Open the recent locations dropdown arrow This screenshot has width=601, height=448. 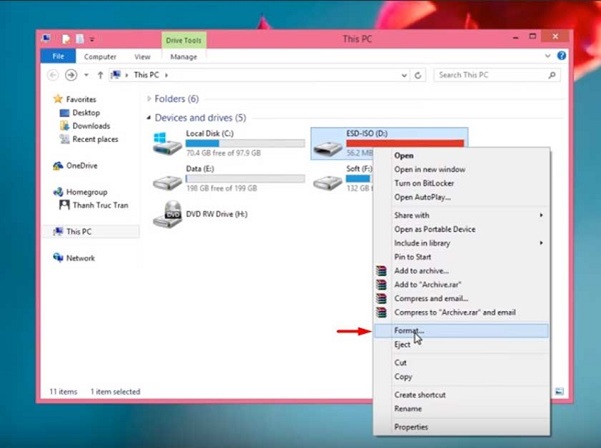[x=86, y=75]
